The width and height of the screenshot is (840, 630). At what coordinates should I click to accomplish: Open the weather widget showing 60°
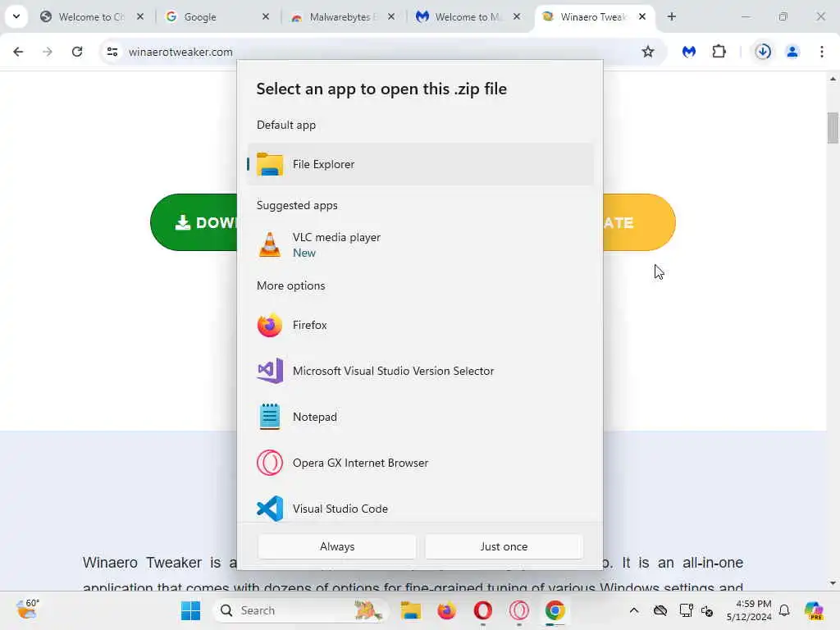pyautogui.click(x=28, y=609)
